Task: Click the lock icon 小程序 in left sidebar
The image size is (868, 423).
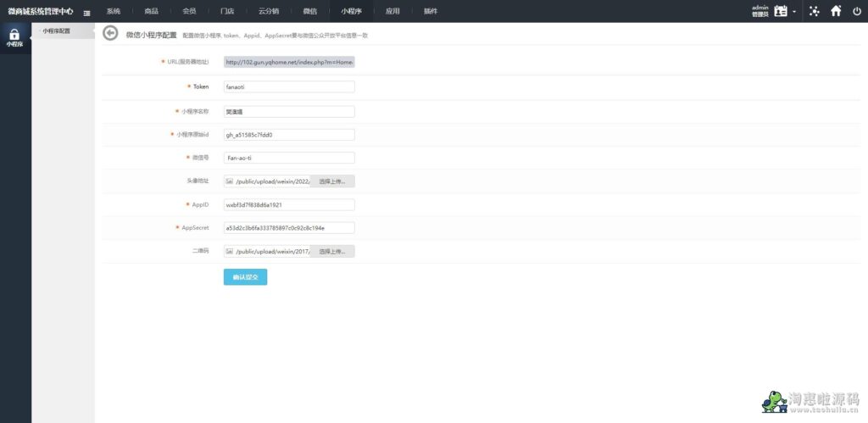Action: pyautogui.click(x=15, y=37)
